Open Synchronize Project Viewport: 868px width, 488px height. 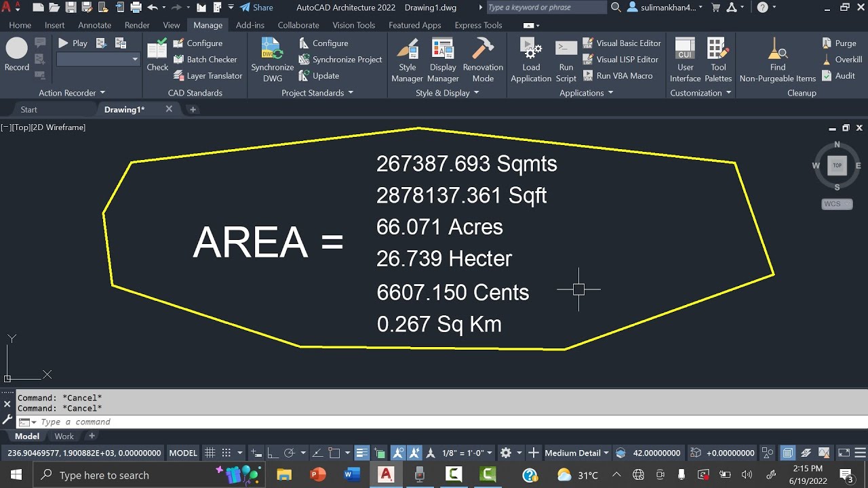coord(340,60)
